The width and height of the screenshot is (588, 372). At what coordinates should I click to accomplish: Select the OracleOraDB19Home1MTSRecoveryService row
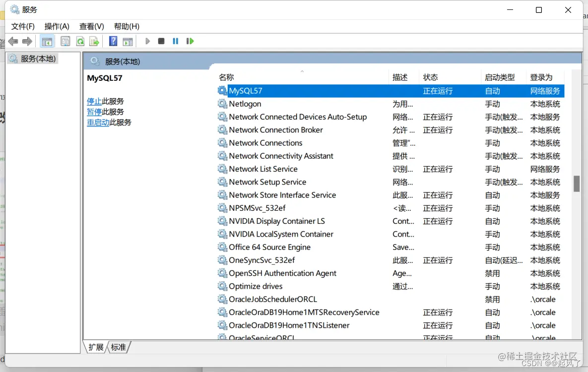coord(390,312)
